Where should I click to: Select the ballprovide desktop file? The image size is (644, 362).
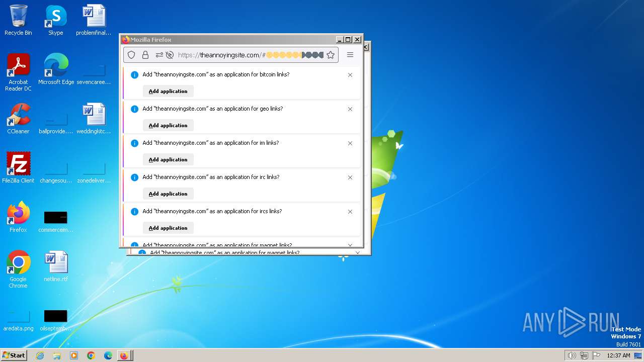coord(56,123)
